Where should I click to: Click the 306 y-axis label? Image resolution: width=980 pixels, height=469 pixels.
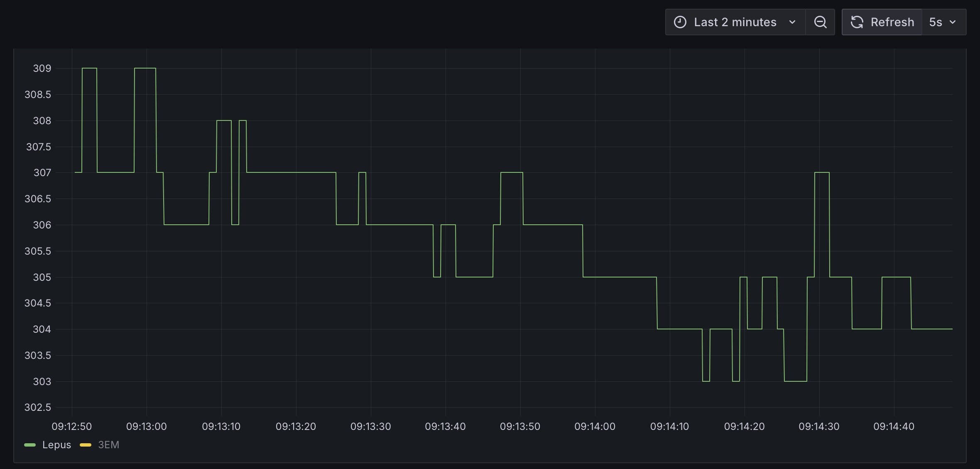42,225
